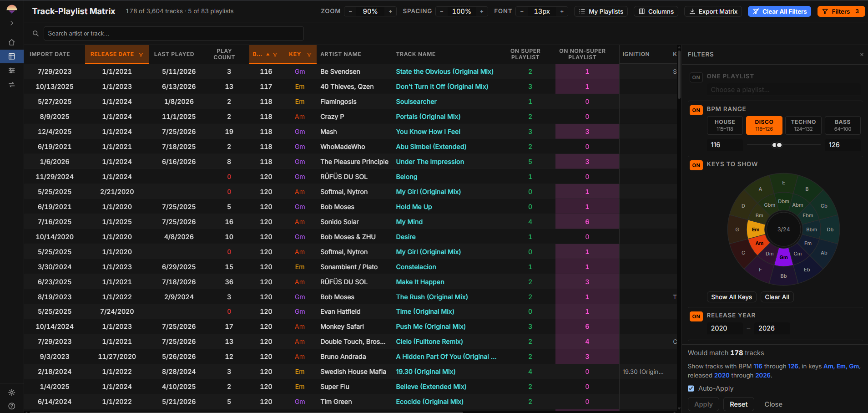
Task: Enable the Dm key on the key wheel
Action: (x=769, y=254)
